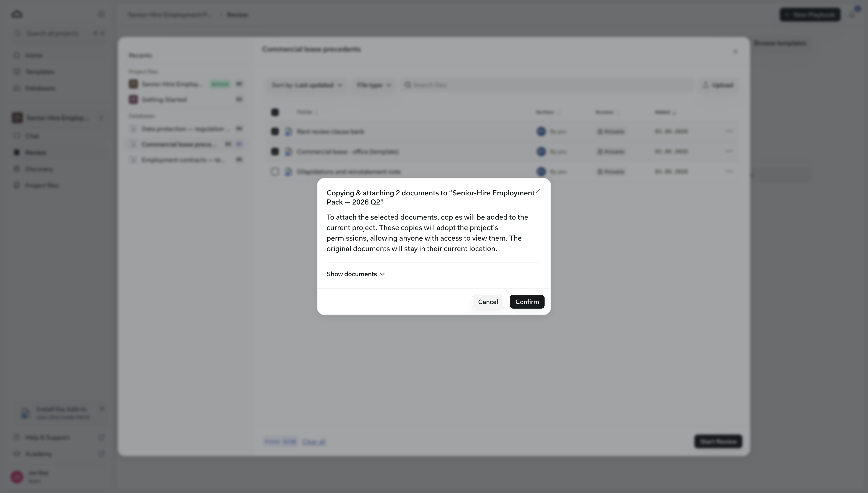Select Employment contracts database in Recents
868x493 pixels.
186,160
